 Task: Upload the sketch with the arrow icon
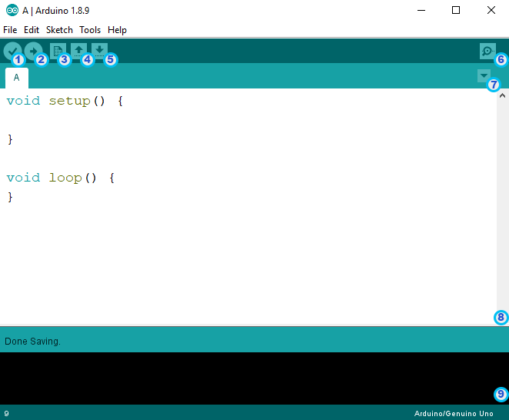(33, 52)
